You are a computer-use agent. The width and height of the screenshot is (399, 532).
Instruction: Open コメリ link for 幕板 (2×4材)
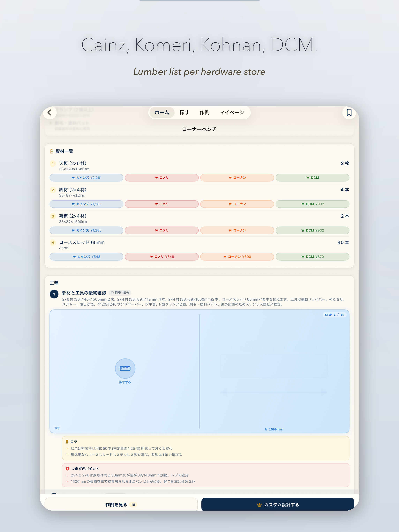(162, 230)
